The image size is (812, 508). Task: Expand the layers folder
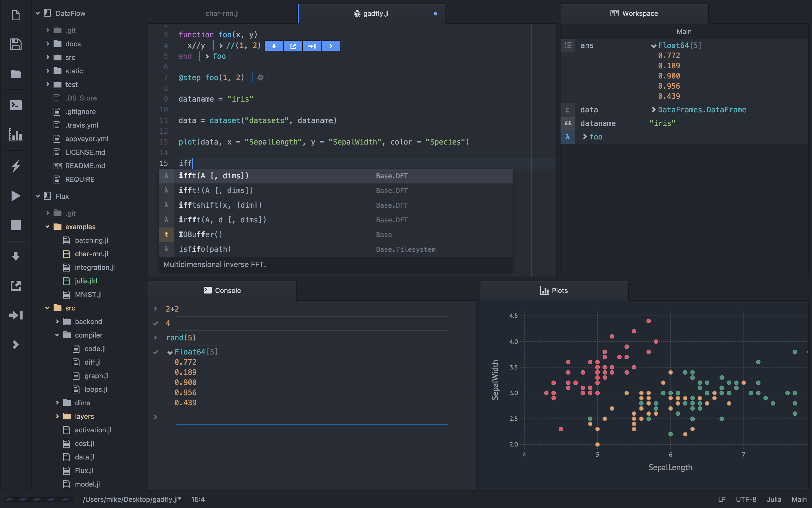click(x=58, y=416)
